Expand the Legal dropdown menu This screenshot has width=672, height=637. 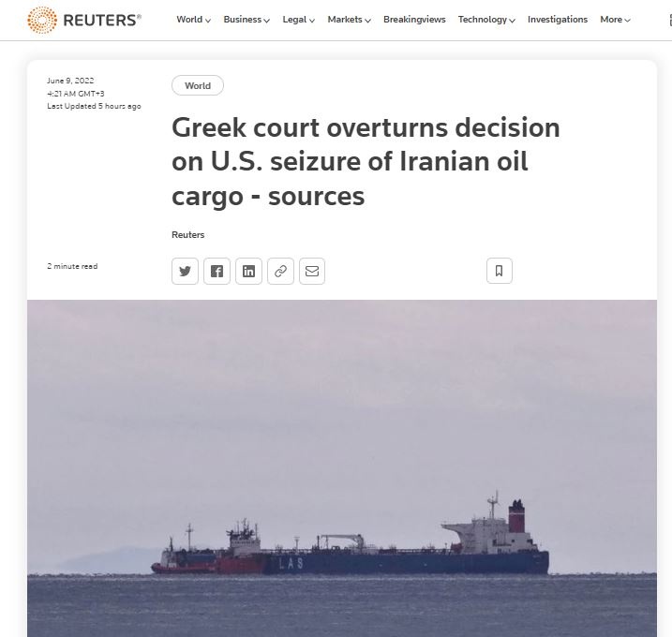(299, 20)
